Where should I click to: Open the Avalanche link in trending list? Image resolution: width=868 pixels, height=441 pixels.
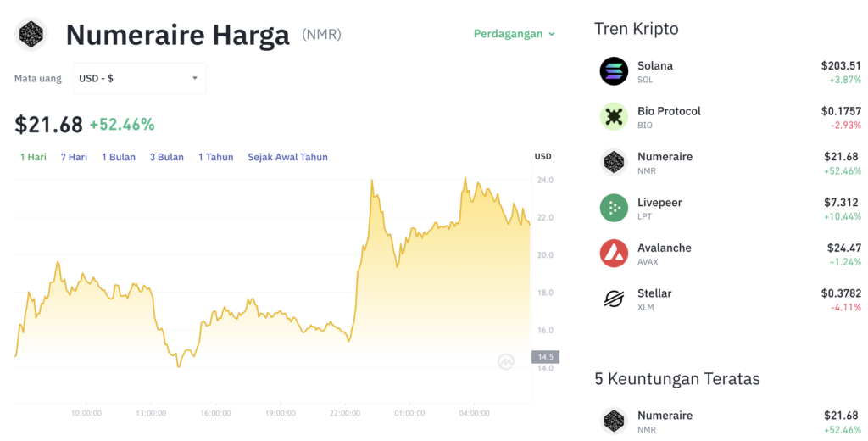click(665, 248)
